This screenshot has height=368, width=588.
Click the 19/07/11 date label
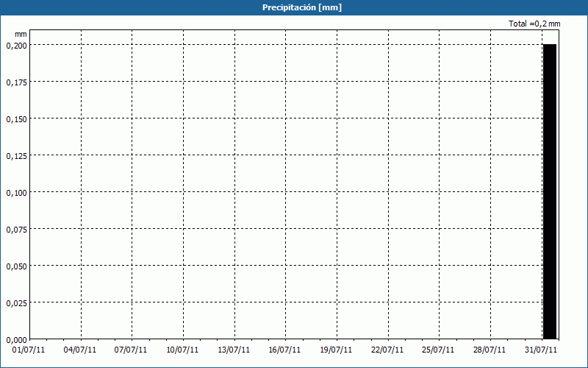(336, 350)
